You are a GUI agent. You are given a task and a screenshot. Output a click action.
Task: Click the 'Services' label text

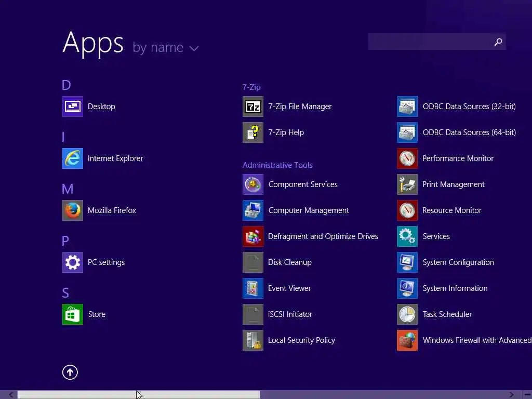click(x=436, y=236)
